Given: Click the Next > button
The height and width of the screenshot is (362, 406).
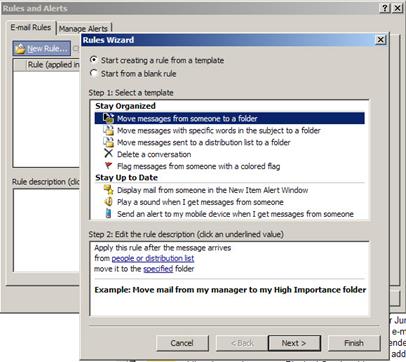Looking at the screenshot, I should tap(294, 343).
